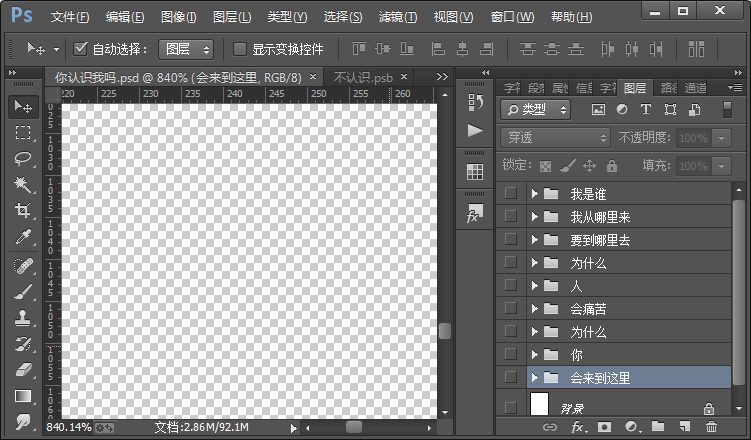Select the History Brush tool
The image size is (751, 440).
click(x=23, y=344)
